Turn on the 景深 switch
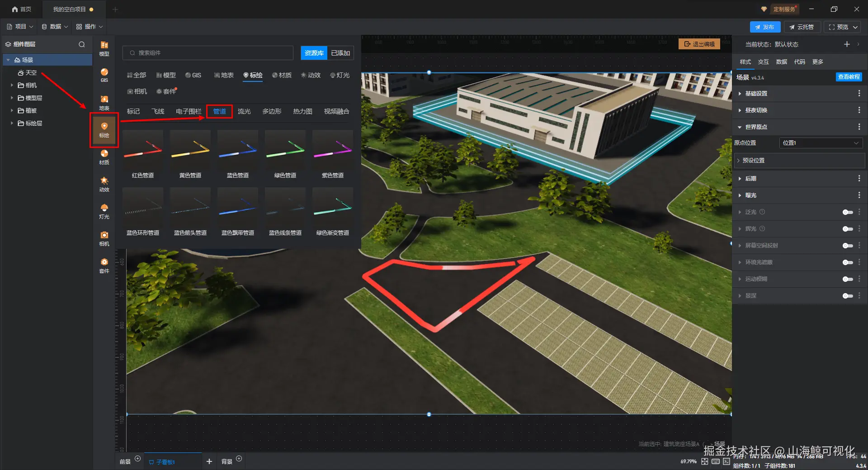 pos(848,296)
